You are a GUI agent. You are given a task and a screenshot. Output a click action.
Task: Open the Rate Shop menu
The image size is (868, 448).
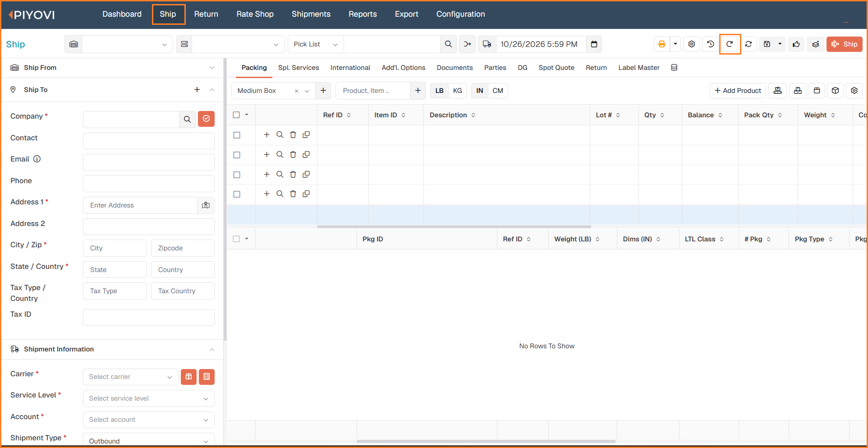click(x=255, y=14)
